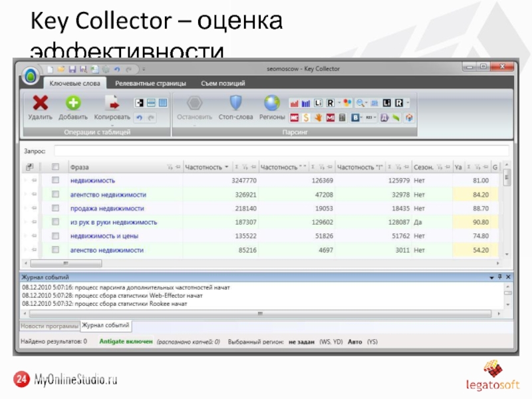Click the save floppy disk icon in title bar
The image size is (532, 399).
click(x=72, y=70)
